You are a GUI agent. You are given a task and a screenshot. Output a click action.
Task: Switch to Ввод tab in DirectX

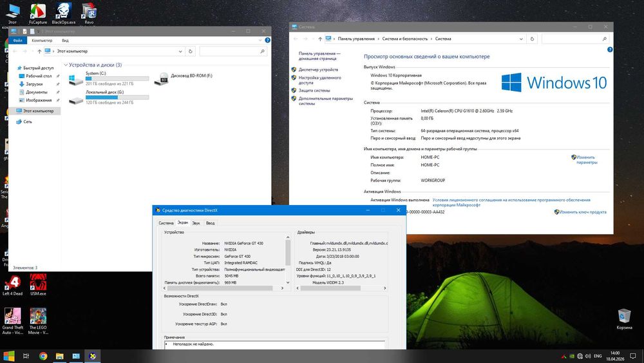click(x=211, y=223)
